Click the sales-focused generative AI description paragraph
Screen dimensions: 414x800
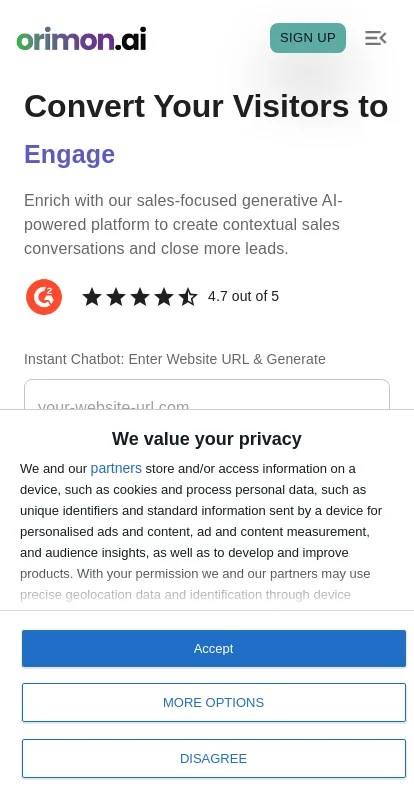tap(183, 224)
